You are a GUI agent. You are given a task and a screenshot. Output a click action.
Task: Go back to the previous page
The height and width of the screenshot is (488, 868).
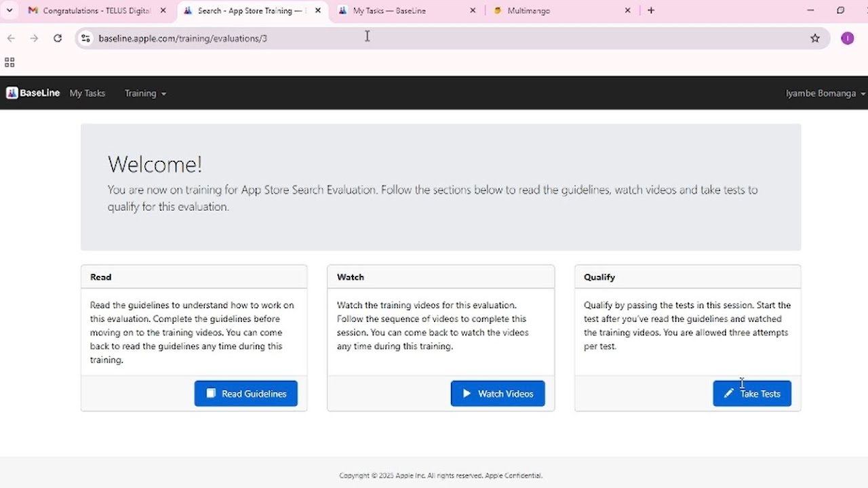(11, 39)
